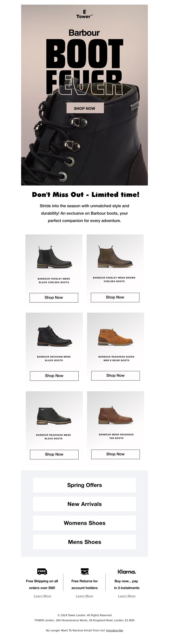Viewport: 169px width, 644px height.
Task: Go to Mens Shoes
Action: pyautogui.click(x=84, y=542)
